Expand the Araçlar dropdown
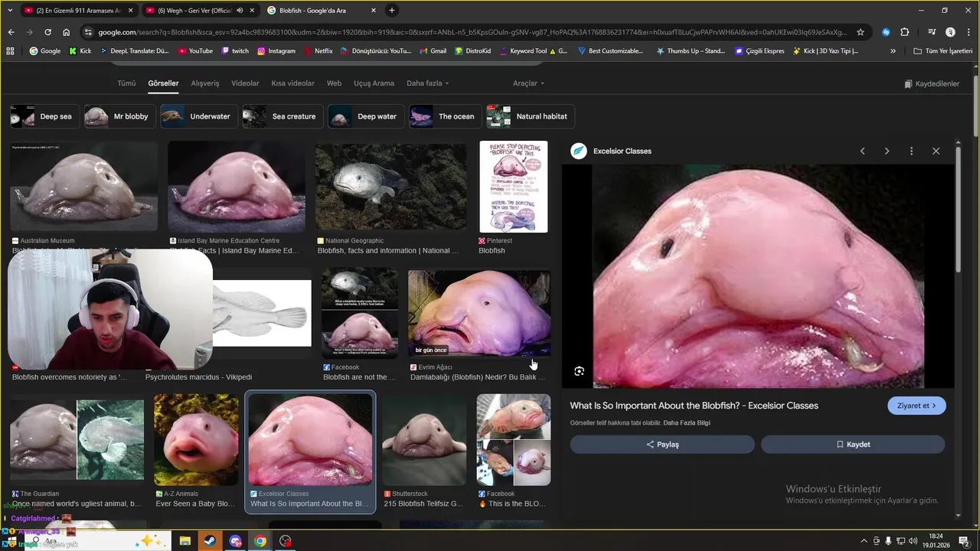 pyautogui.click(x=528, y=83)
